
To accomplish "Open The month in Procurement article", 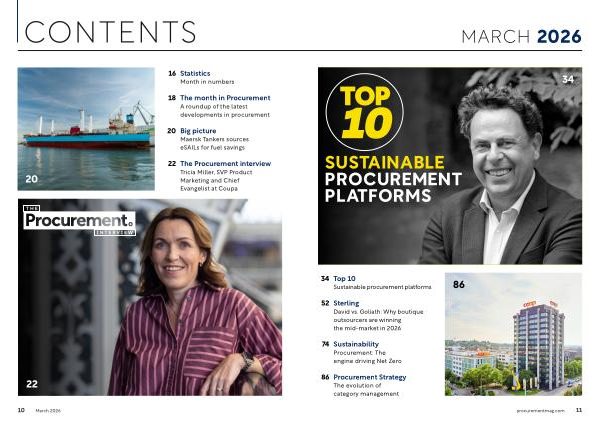I will point(225,98).
